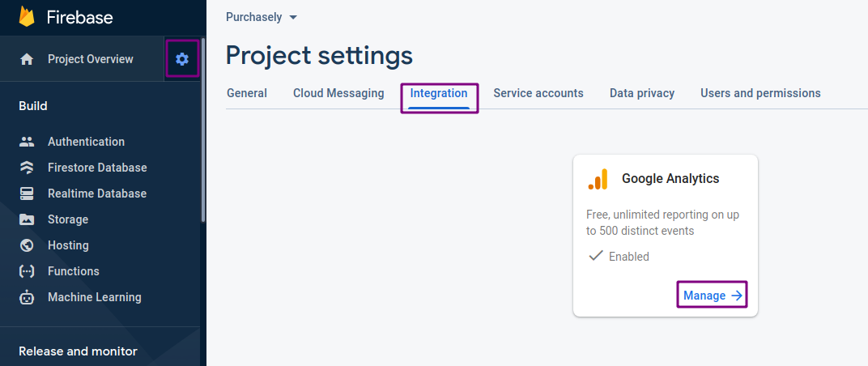
Task: Click the Project Overview home icon
Action: point(27,59)
